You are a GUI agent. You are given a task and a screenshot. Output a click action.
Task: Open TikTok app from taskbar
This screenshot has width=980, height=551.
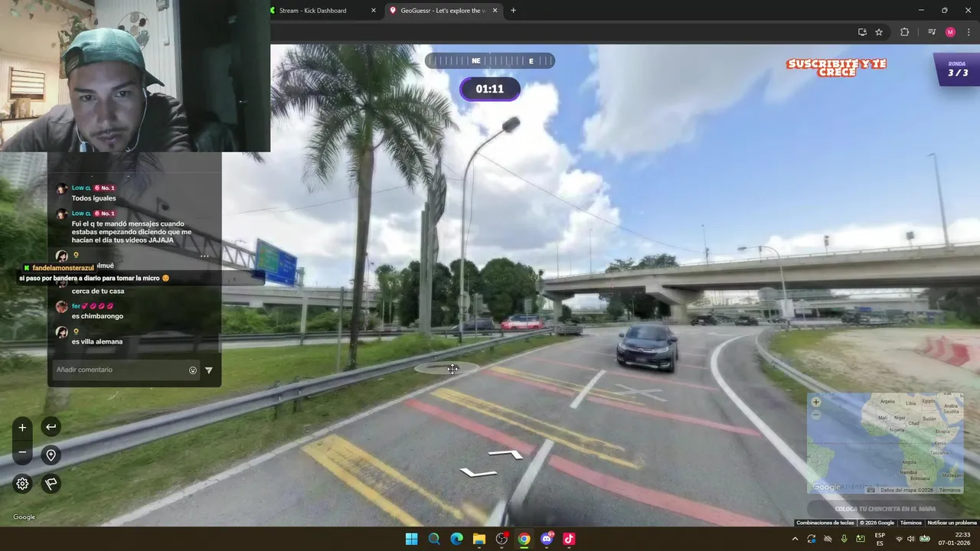569,539
